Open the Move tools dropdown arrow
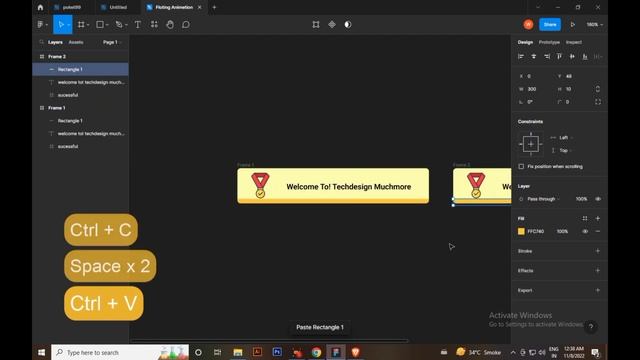Screen dimensions: 640x360 pos(69,25)
